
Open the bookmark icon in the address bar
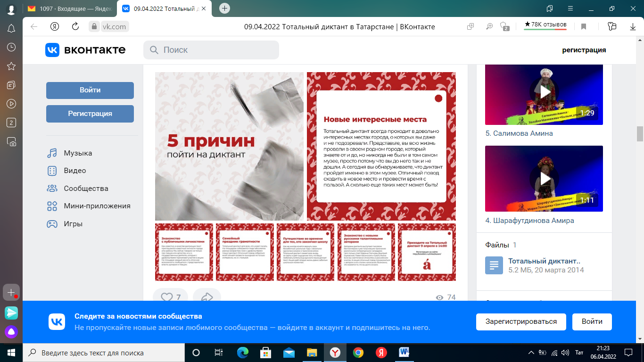[x=584, y=27]
